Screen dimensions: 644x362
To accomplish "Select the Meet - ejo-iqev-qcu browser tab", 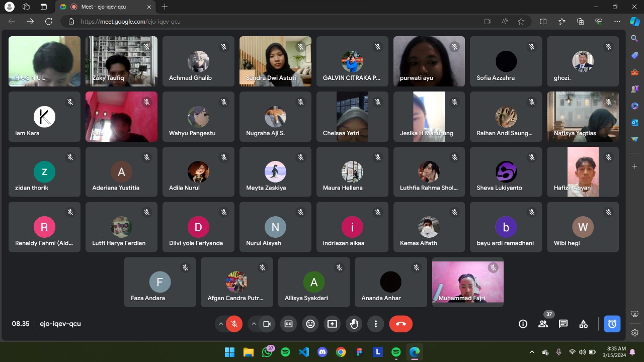I will (106, 7).
